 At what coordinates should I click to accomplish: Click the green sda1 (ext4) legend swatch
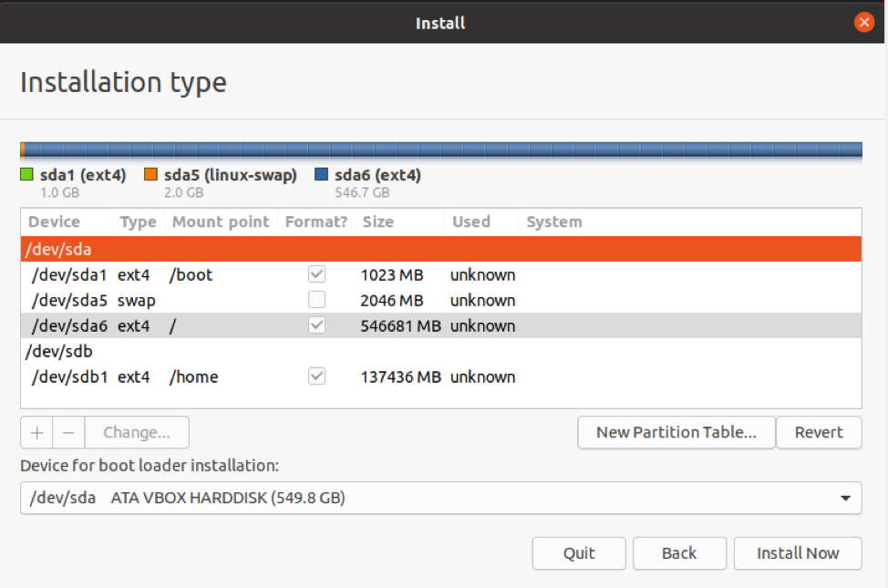(25, 174)
